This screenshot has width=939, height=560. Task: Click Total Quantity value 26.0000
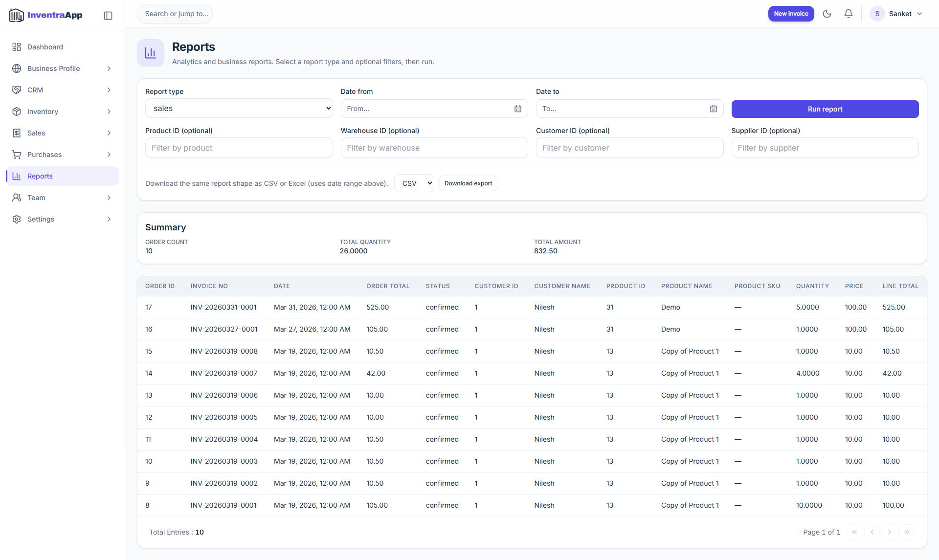tap(354, 251)
